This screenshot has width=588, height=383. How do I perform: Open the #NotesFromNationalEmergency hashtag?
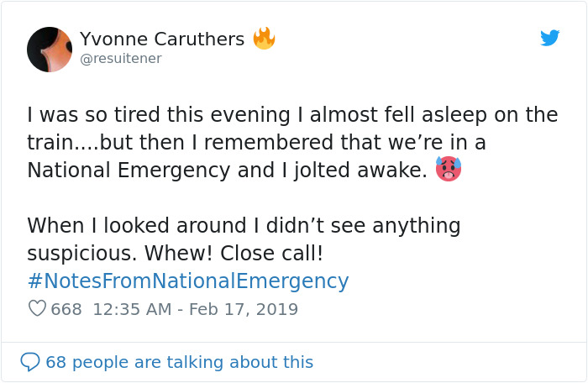[187, 281]
